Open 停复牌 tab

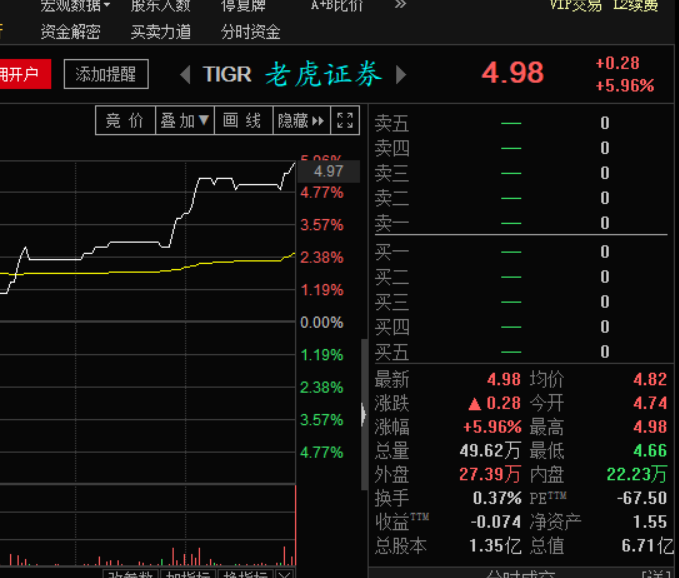pyautogui.click(x=243, y=5)
